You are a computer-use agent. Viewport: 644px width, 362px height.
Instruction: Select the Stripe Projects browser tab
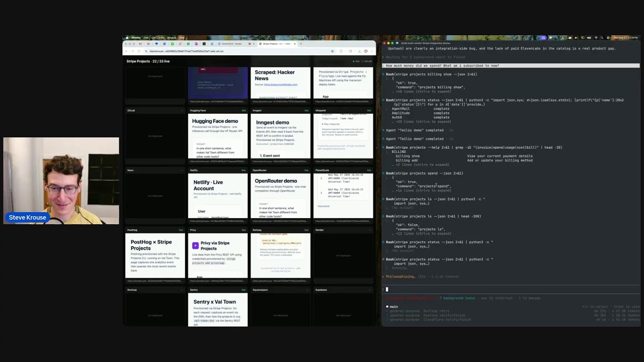point(278,44)
